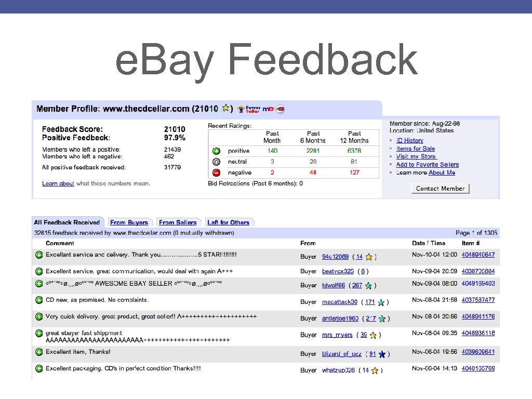Click feedback score 171 next to macattack30

[370, 302]
